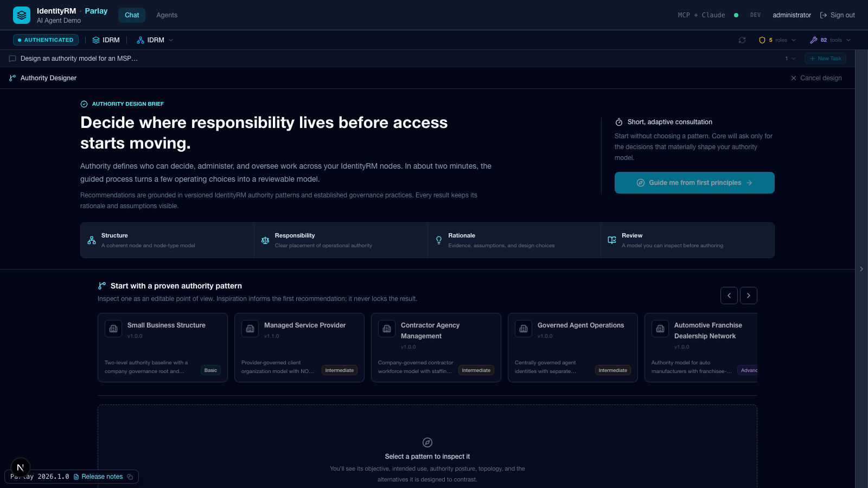Switch to the Chat tab
Viewport: 868px width, 488px height.
[x=132, y=15]
